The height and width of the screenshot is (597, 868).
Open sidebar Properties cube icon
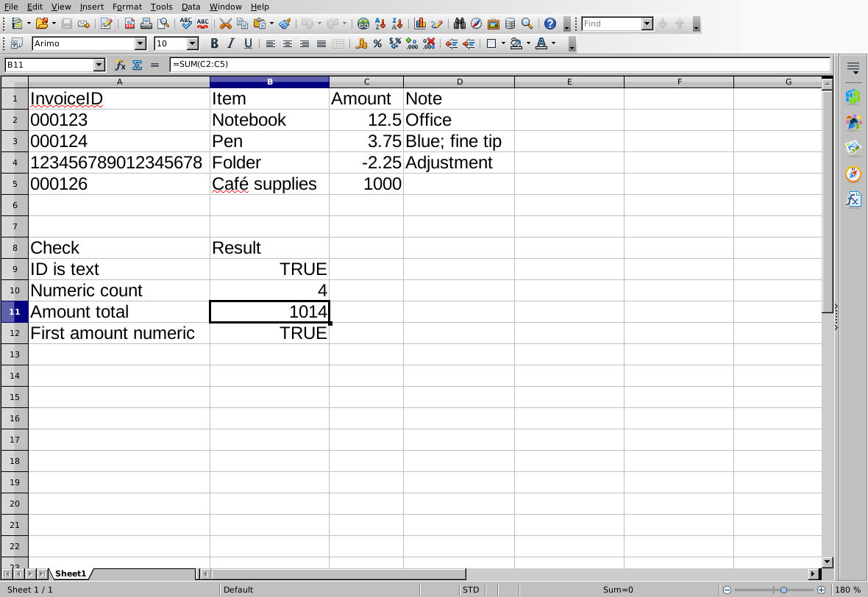click(x=853, y=96)
